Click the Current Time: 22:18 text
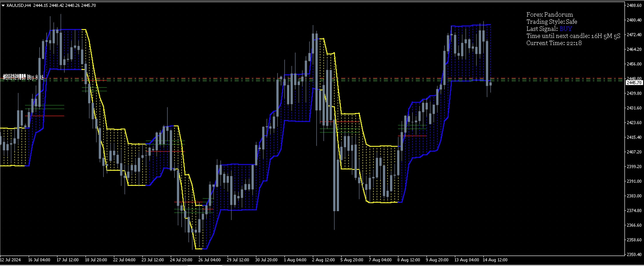The width and height of the screenshot is (644, 266). coord(554,43)
